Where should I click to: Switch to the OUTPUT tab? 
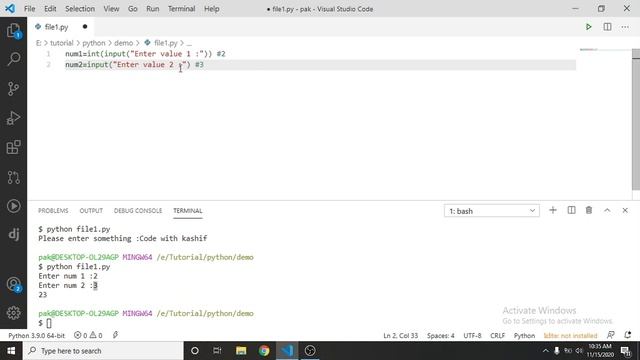[91, 211]
